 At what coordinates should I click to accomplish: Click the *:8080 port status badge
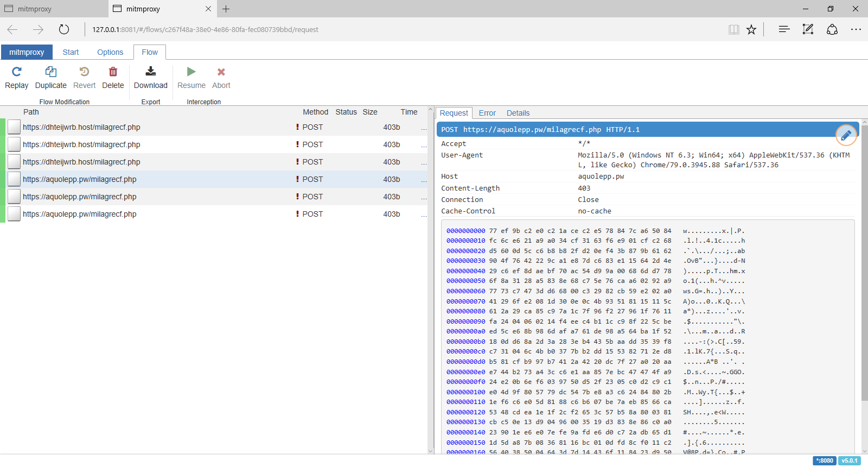(x=825, y=460)
